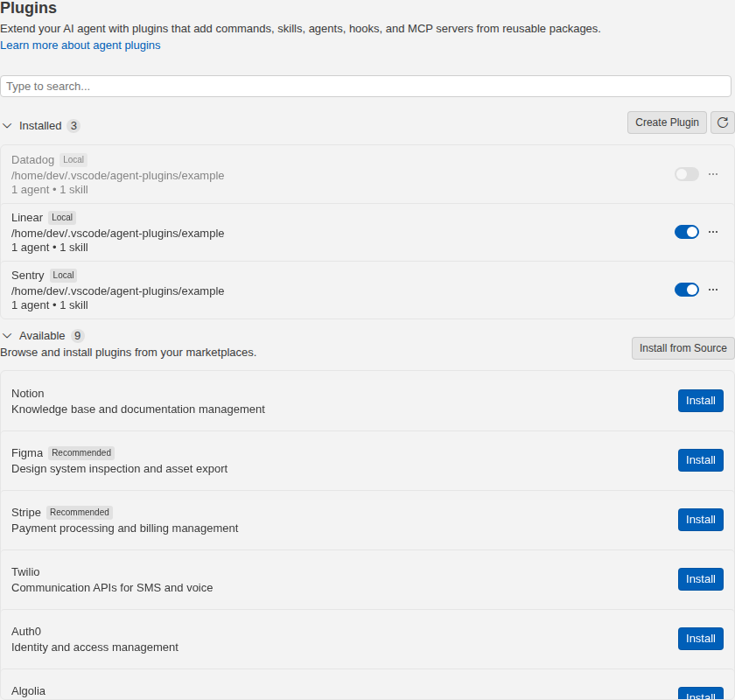This screenshot has height=700, width=735.
Task: Click the Auth0 plugin title
Action: 25,632
